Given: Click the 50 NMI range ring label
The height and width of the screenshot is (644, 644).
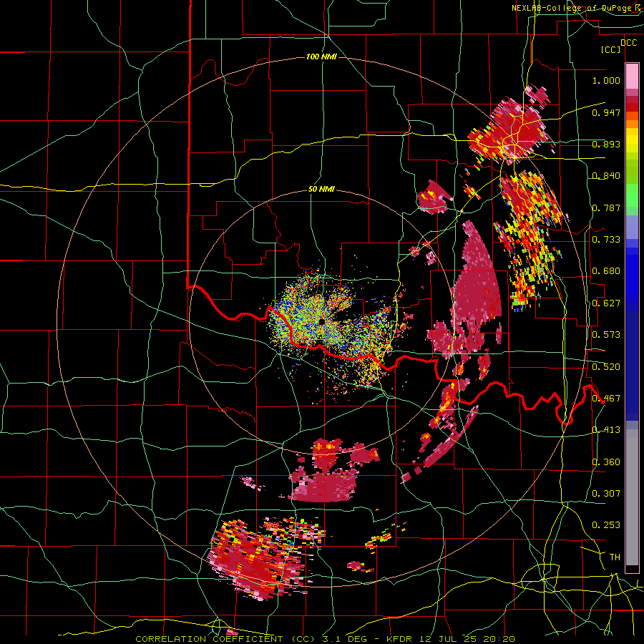Looking at the screenshot, I should 321,190.
